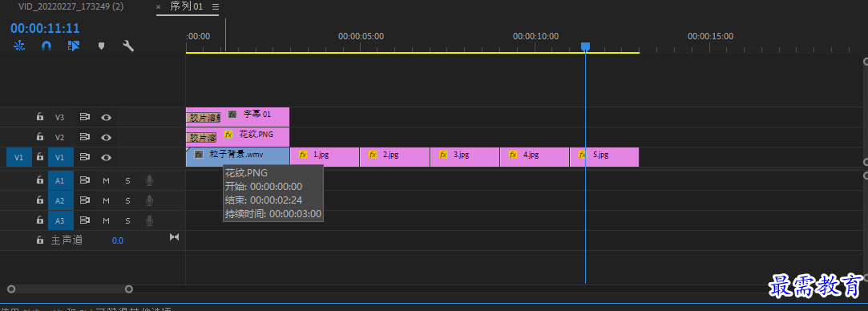Solo track A1 with S button
Screen dimensions: 868x311
[127, 180]
